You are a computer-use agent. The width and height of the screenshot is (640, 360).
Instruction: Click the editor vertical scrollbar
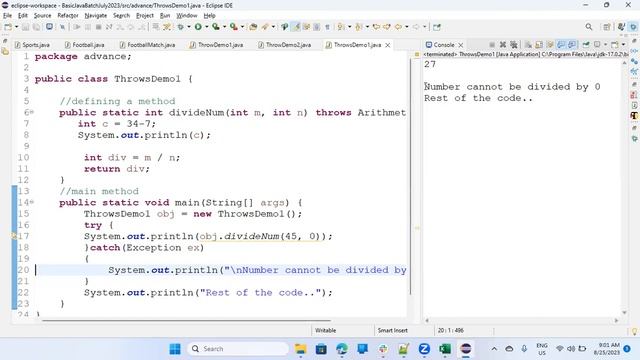(x=410, y=176)
